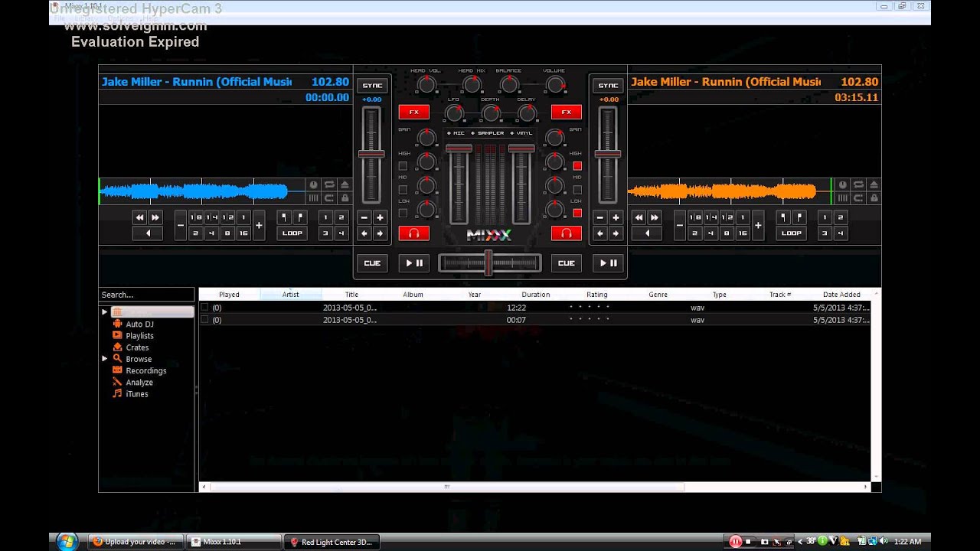This screenshot has width=980, height=551.
Task: Open Playlists in library sidebar
Action: (x=140, y=336)
